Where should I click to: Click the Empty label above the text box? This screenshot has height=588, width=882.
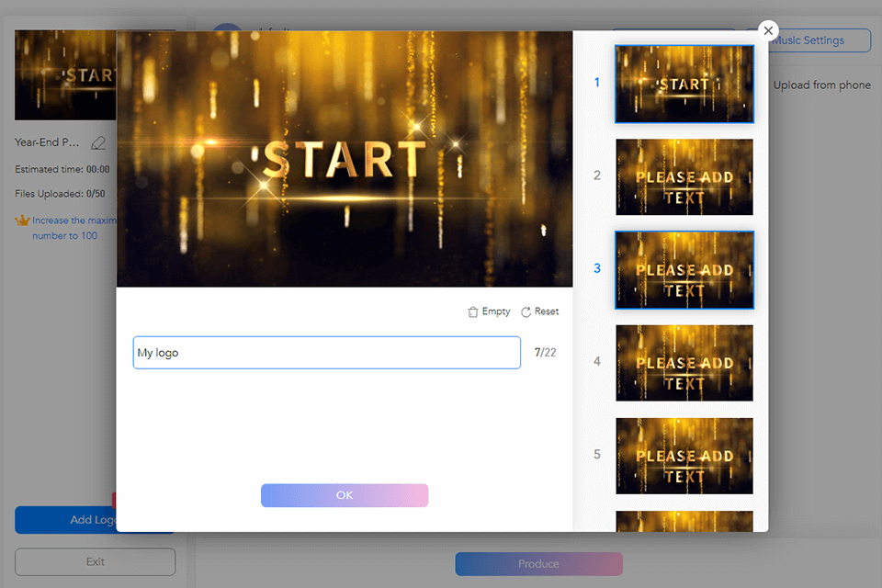tap(494, 311)
